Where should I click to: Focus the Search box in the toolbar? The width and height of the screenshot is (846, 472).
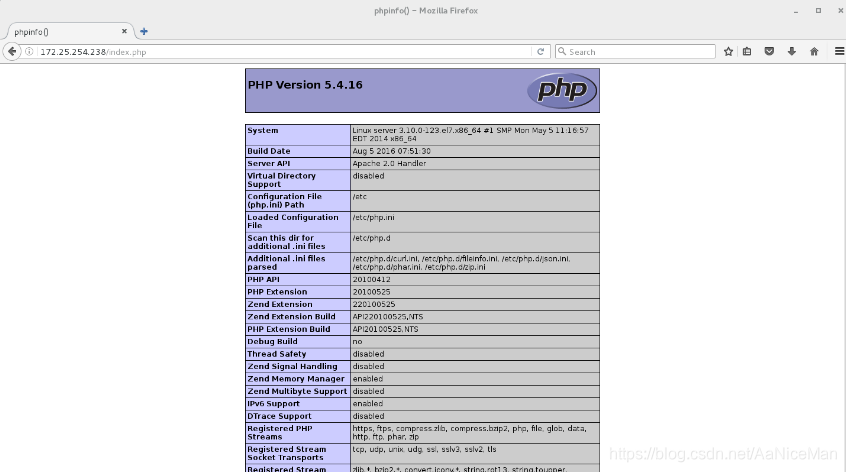(x=636, y=52)
